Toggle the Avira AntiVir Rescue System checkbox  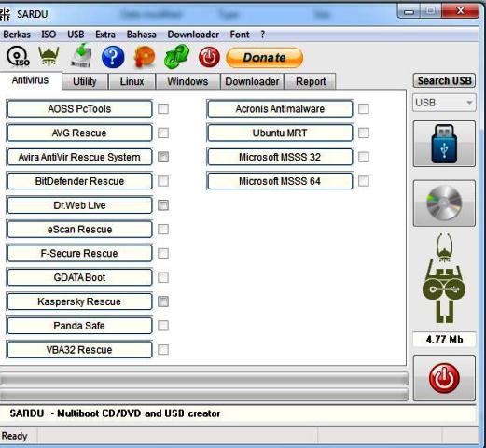pos(163,157)
